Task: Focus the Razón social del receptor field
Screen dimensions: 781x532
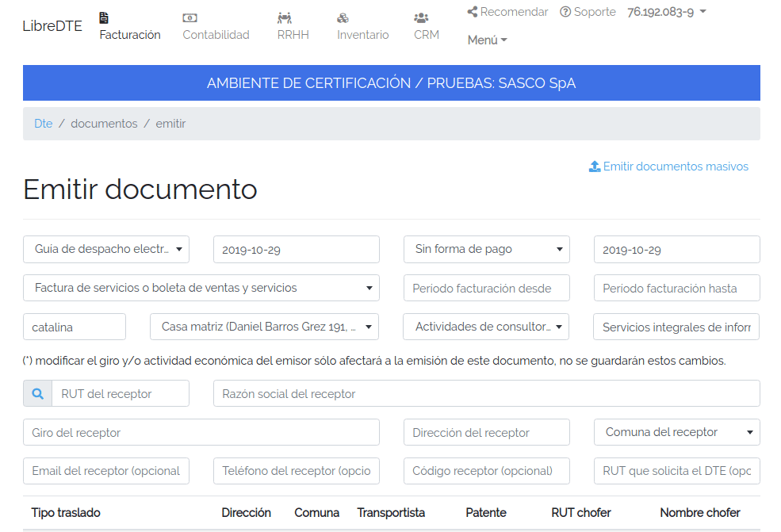Action: click(486, 393)
